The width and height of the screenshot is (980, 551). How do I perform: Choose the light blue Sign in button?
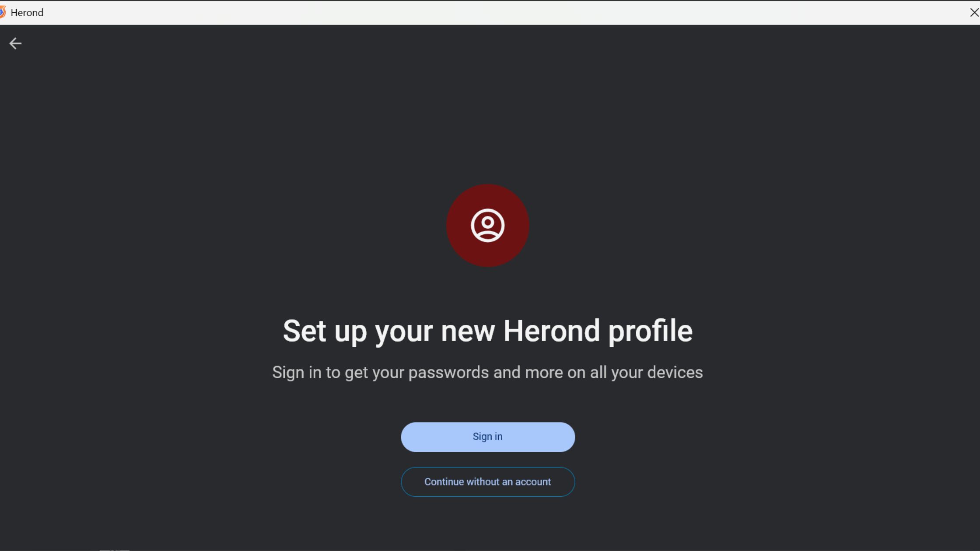click(x=487, y=437)
